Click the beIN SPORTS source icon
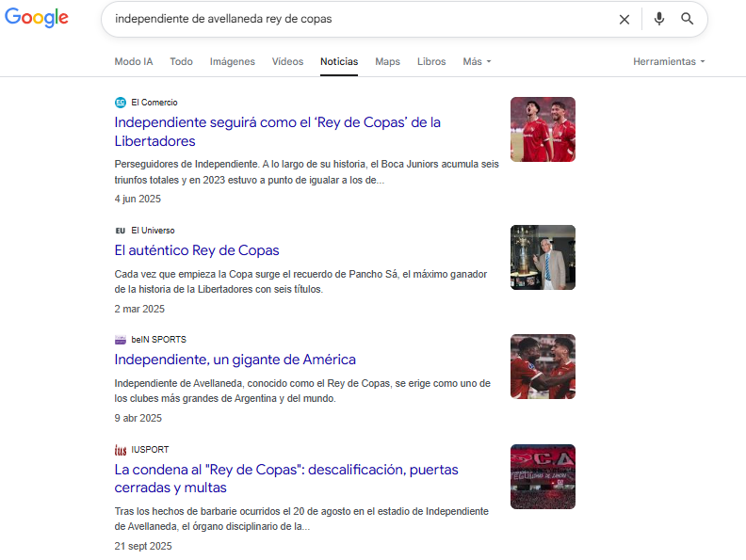This screenshot has width=746, height=560. (x=120, y=340)
